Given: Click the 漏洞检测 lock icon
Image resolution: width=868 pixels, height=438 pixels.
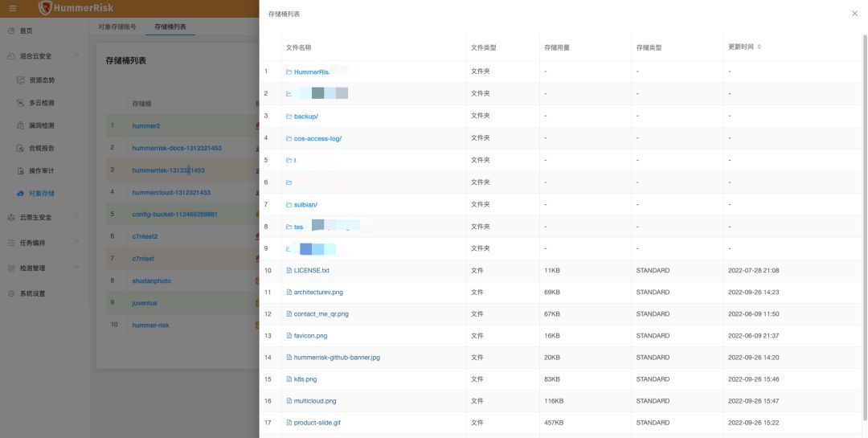Looking at the screenshot, I should pos(20,125).
